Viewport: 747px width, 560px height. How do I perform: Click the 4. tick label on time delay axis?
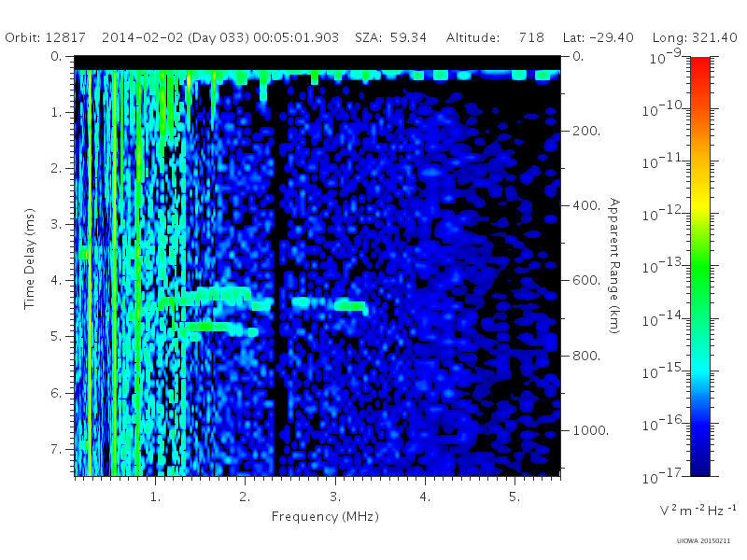(57, 281)
